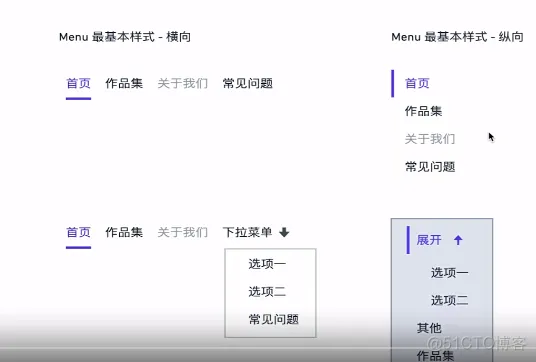Select 选项二 under the 展开 submenu
This screenshot has height=362, width=536.
click(449, 300)
